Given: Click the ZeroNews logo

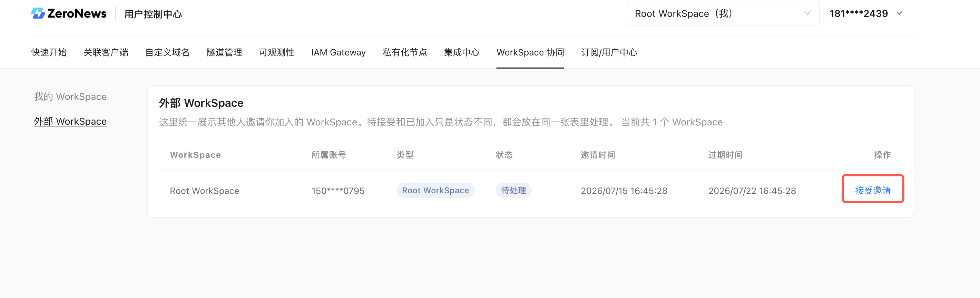Looking at the screenshot, I should coord(68,14).
